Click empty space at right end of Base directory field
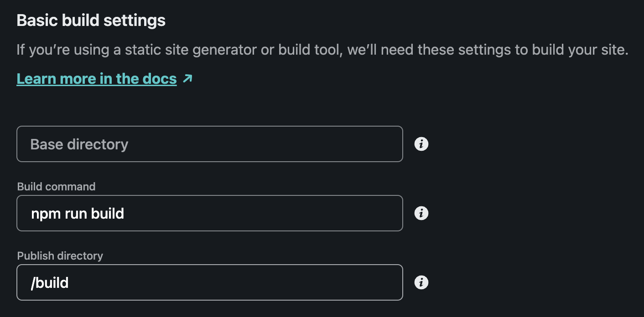This screenshot has height=317, width=644. click(374, 144)
